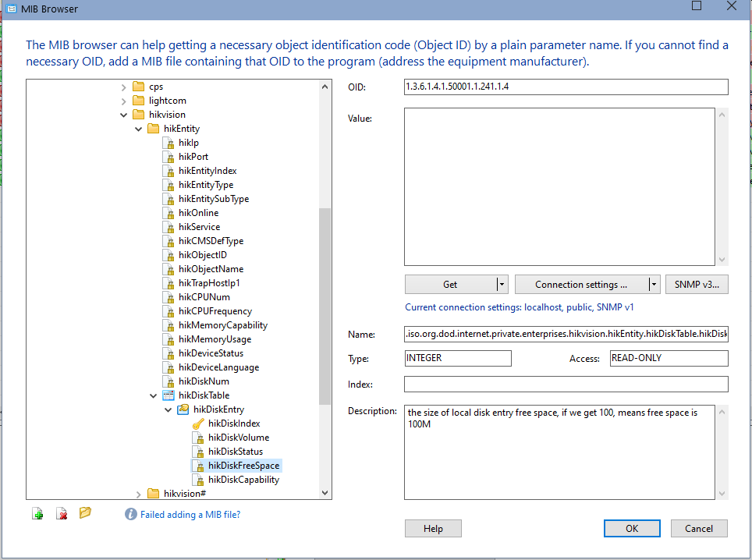Viewport: 752px width, 560px height.
Task: Confirm with the OK button
Action: (x=632, y=528)
